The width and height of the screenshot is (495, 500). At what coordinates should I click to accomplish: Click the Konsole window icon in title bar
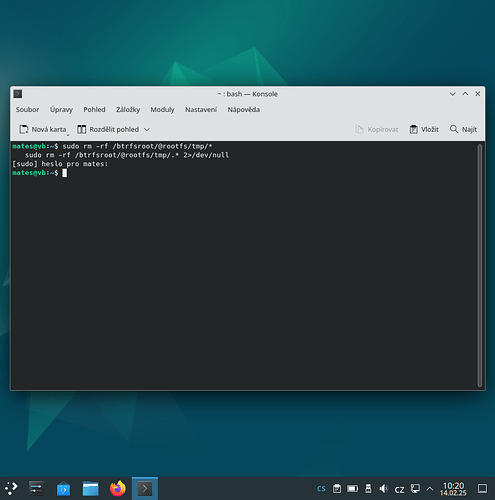coord(18,94)
